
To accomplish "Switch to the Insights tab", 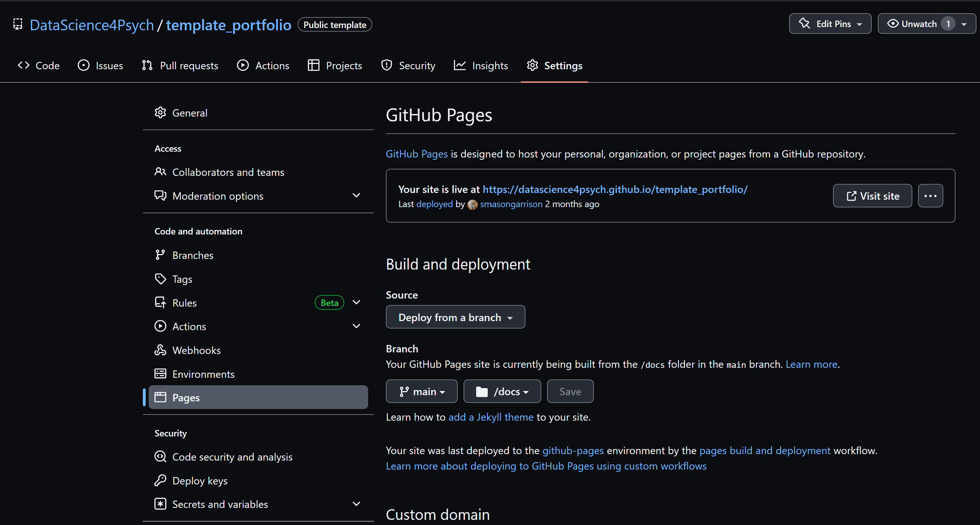I will pos(481,65).
